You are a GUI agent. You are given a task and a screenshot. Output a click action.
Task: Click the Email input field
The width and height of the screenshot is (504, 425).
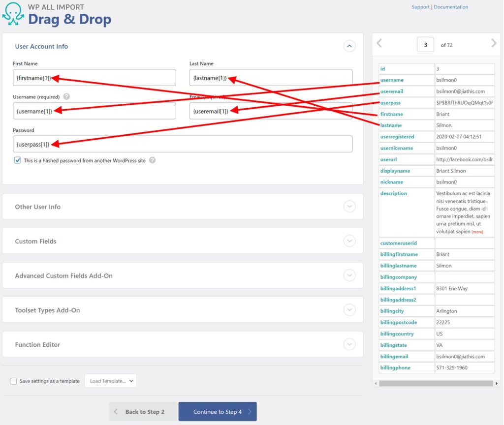[x=271, y=111]
